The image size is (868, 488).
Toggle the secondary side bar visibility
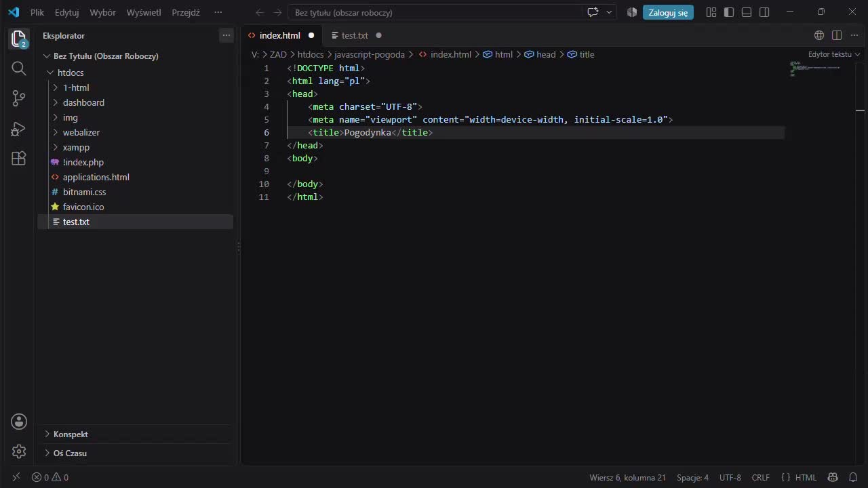point(764,12)
